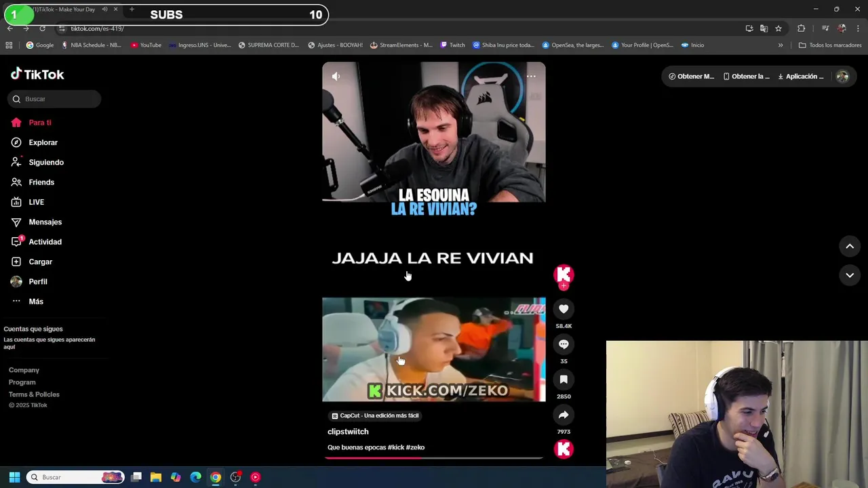Image resolution: width=868 pixels, height=488 pixels.
Task: Open the video's three-dot options menu
Action: click(x=531, y=77)
